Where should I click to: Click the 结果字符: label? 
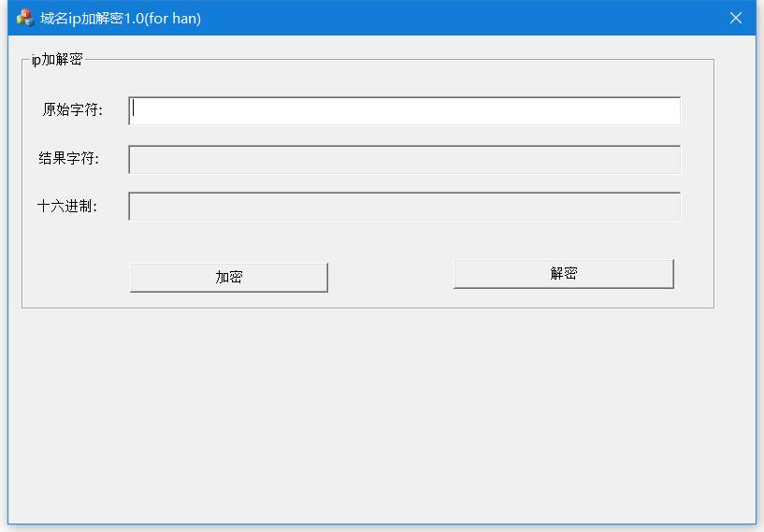[x=68, y=158]
